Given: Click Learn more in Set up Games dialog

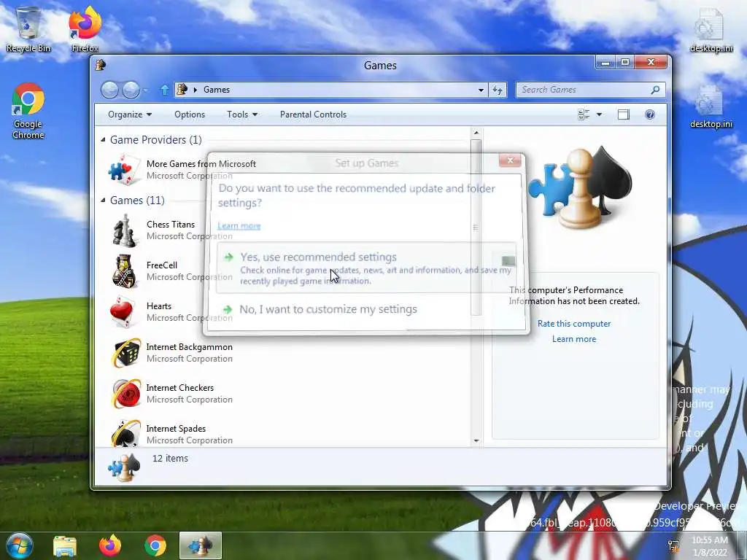Looking at the screenshot, I should coord(239,226).
